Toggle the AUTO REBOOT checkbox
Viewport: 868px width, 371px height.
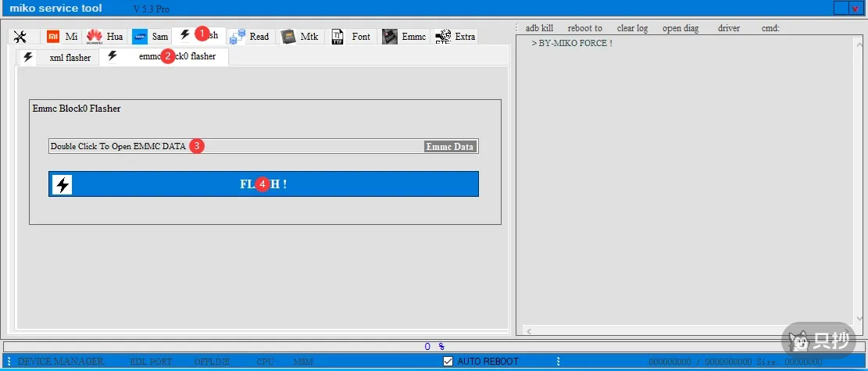[x=448, y=362]
